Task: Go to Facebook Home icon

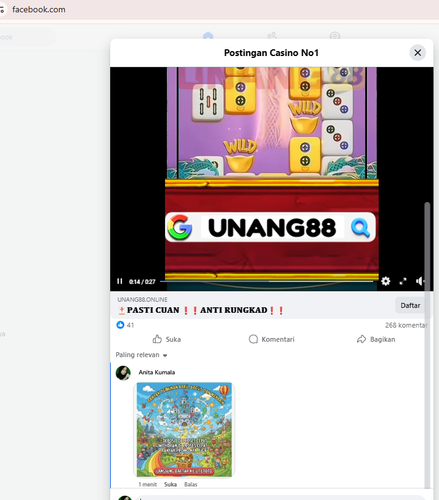Action: pos(208,36)
